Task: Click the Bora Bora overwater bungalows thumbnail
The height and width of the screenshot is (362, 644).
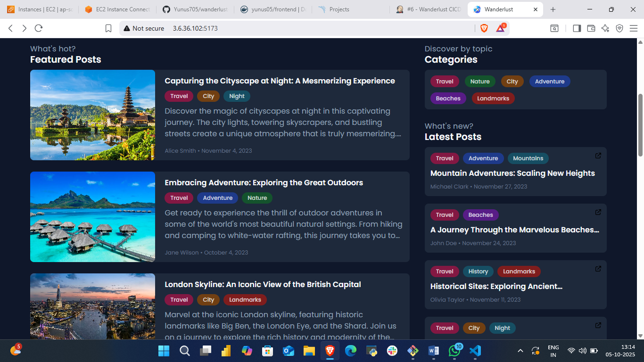Action: pyautogui.click(x=92, y=217)
